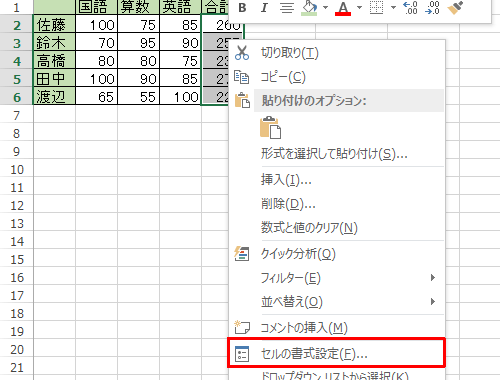Click the clipboard icon beside 貼り付けのオプション
The image size is (500, 380).
tap(242, 100)
